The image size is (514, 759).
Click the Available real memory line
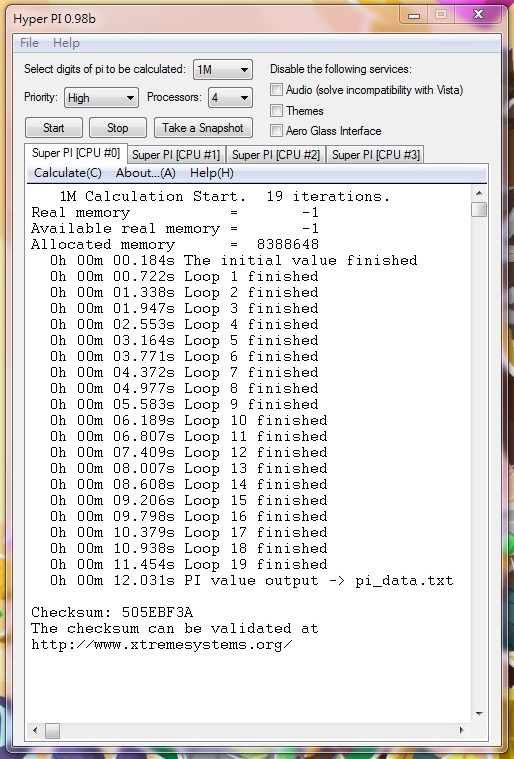pos(175,228)
